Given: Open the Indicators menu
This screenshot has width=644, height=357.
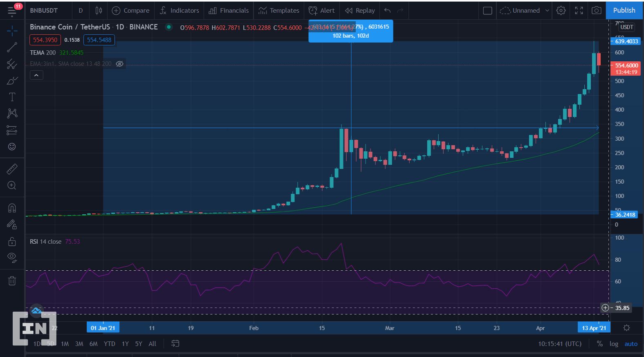Looking at the screenshot, I should (179, 10).
